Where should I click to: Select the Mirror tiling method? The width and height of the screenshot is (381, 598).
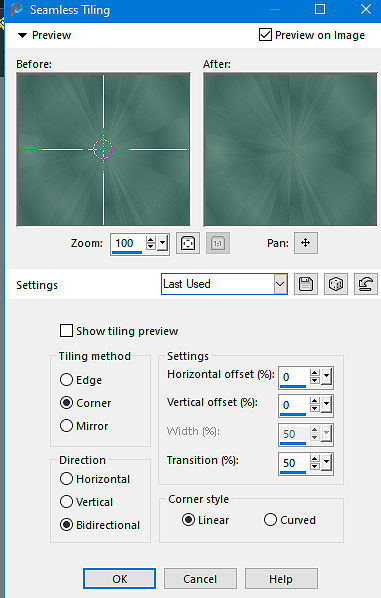[x=66, y=425]
